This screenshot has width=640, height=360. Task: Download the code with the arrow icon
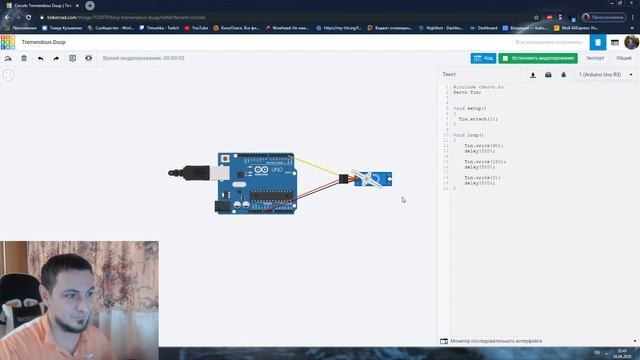click(533, 75)
